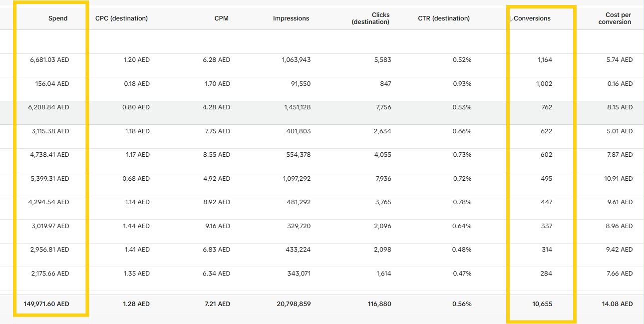Click the 0.56% total CTR
The height and width of the screenshot is (324, 644).
(x=462, y=304)
